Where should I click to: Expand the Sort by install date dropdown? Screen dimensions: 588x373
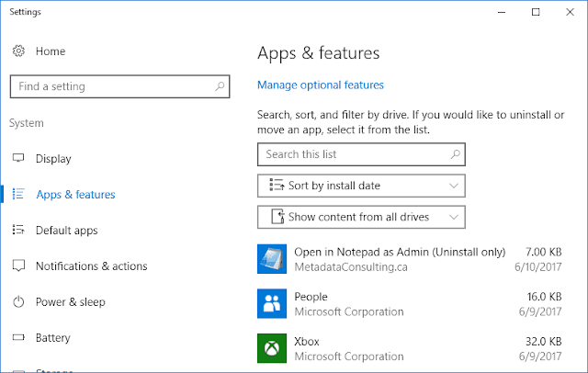coord(362,186)
